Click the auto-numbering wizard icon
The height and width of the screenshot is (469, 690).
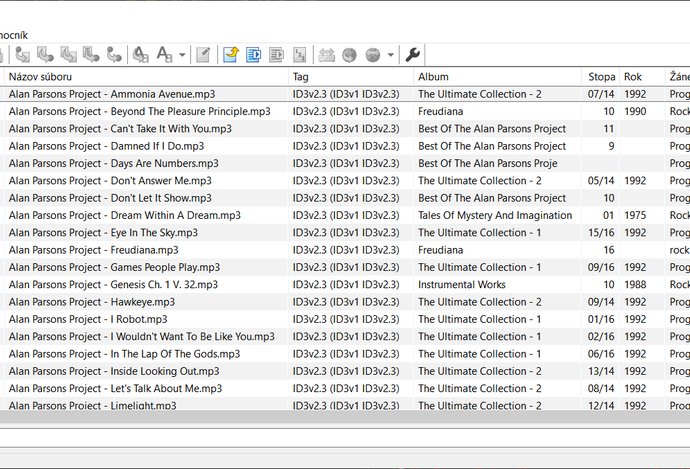click(x=300, y=55)
